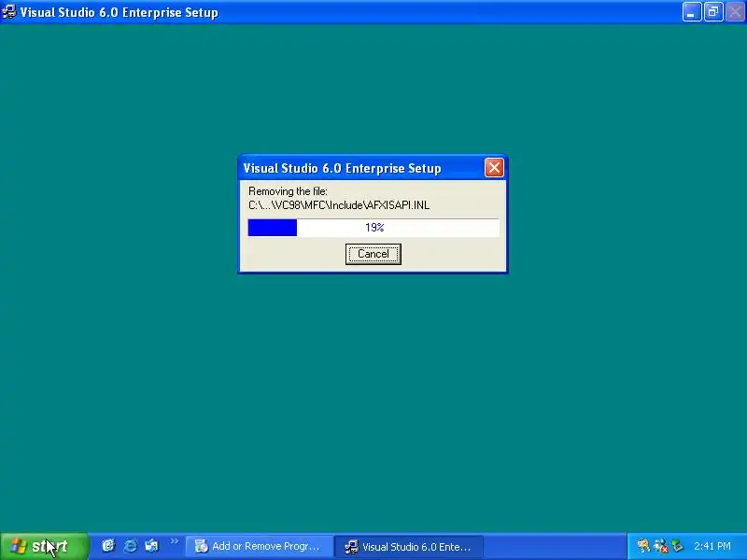
Task: Click the AFXISAPI.INL file path text
Action: (339, 205)
